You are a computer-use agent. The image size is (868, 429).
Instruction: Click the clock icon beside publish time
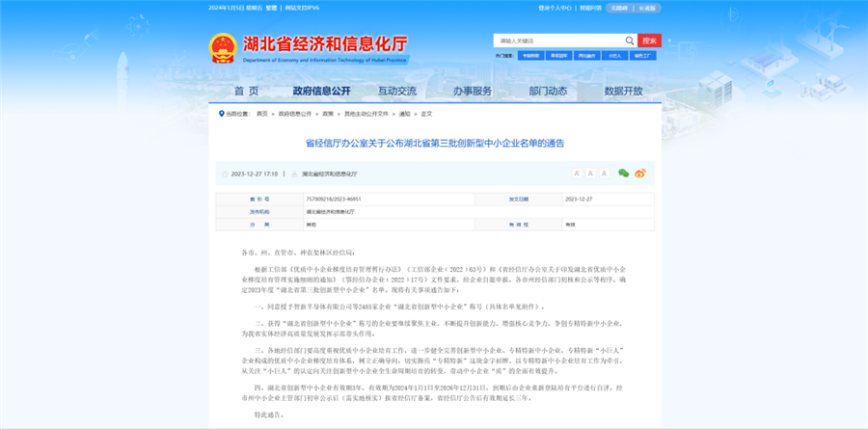point(225,174)
